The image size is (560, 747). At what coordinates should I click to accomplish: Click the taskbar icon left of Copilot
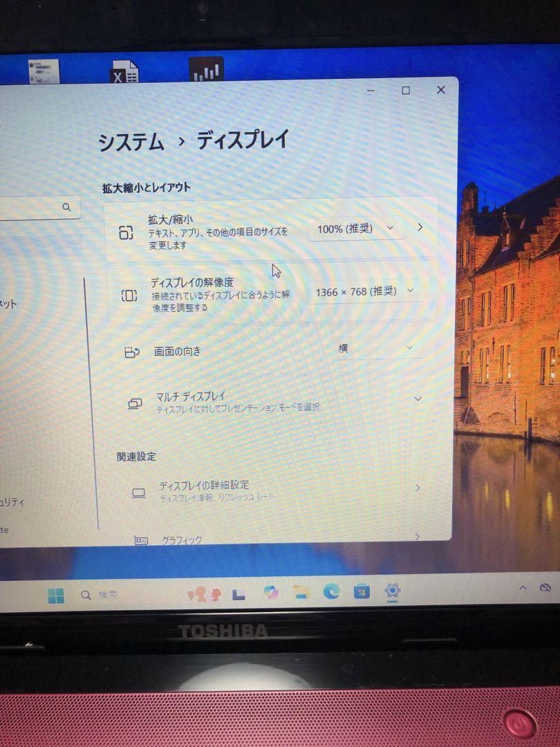239,594
